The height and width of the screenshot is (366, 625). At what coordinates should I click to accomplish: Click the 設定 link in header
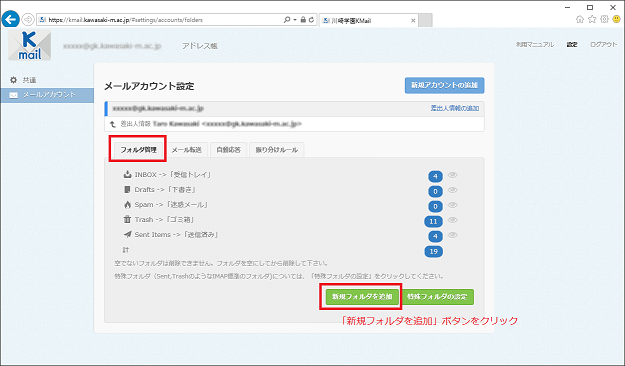pyautogui.click(x=572, y=45)
